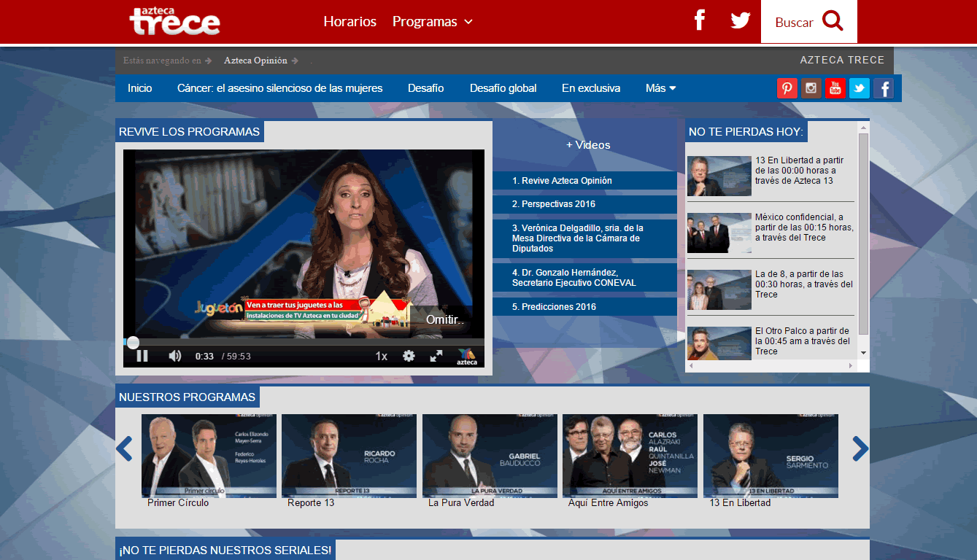Image resolution: width=977 pixels, height=560 pixels.
Task: Click the vertical scrollbar thumb in schedule panel
Action: [864, 233]
